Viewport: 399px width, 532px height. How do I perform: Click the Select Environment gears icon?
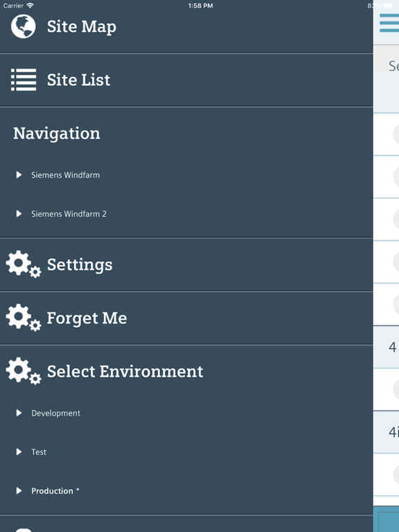24,371
